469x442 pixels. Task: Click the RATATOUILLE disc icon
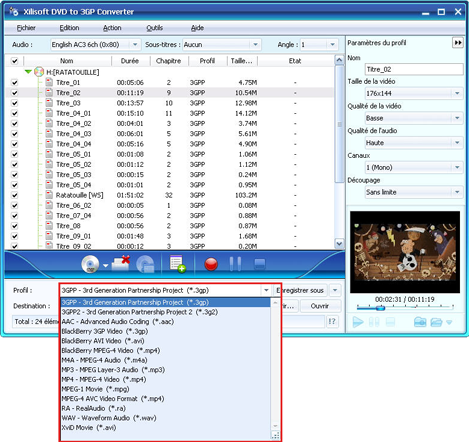pyautogui.click(x=39, y=72)
